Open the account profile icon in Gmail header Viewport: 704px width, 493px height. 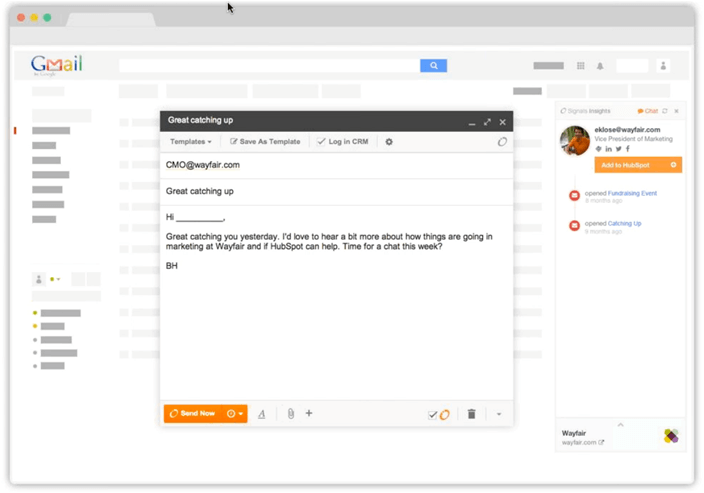663,66
